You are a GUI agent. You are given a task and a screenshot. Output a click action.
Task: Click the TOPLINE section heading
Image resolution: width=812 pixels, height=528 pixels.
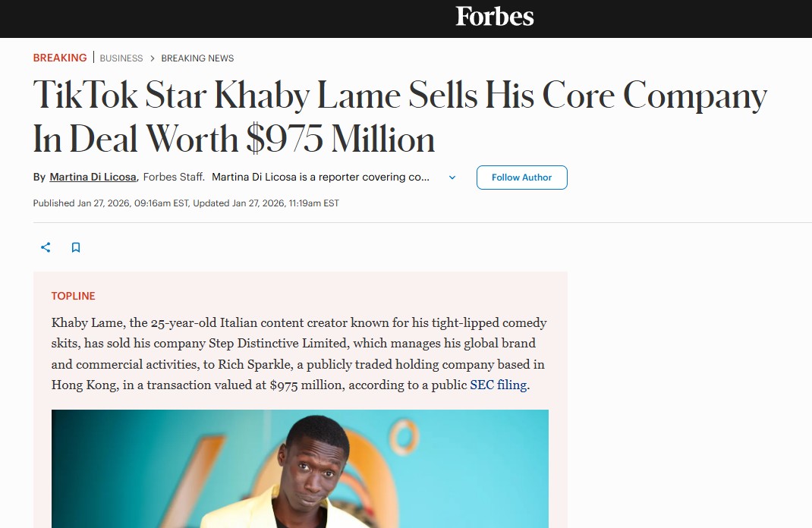(74, 296)
